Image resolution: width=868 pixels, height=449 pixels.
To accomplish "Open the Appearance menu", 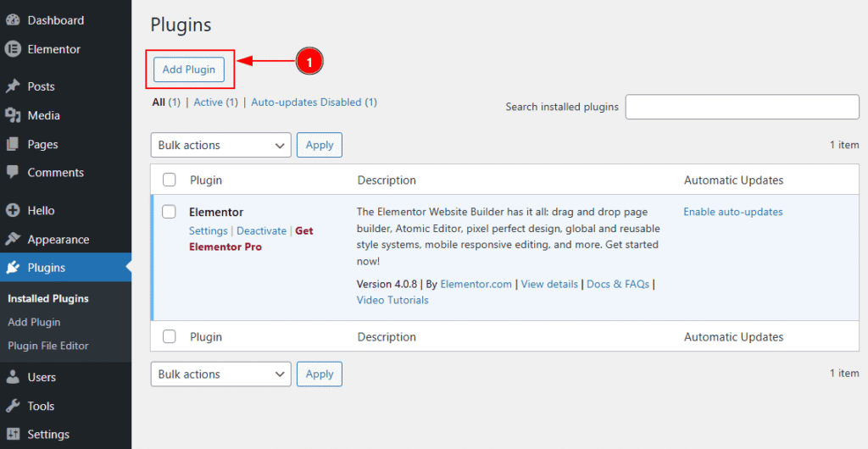I will pos(58,240).
